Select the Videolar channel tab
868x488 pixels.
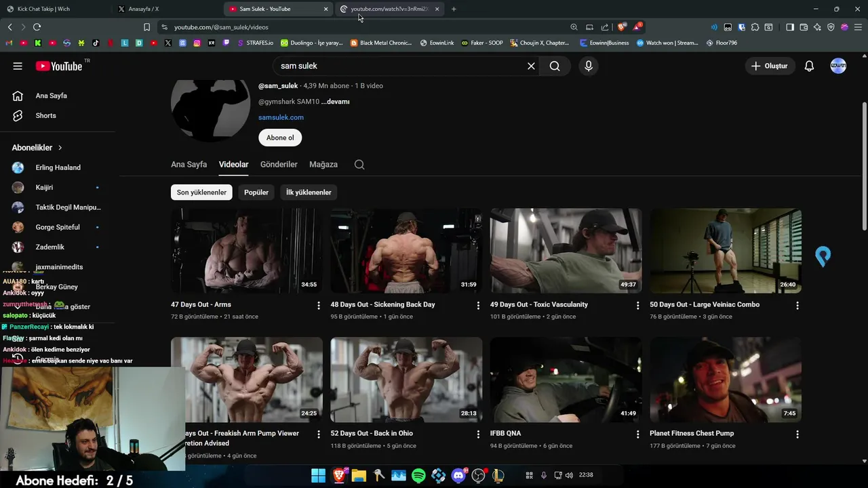click(233, 165)
